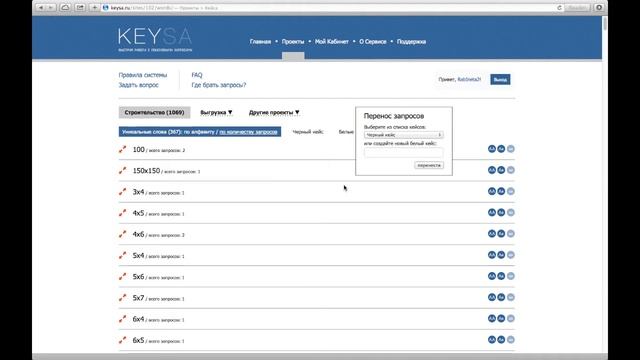
Task: Open the username profile link after Привет
Action: tap(469, 80)
